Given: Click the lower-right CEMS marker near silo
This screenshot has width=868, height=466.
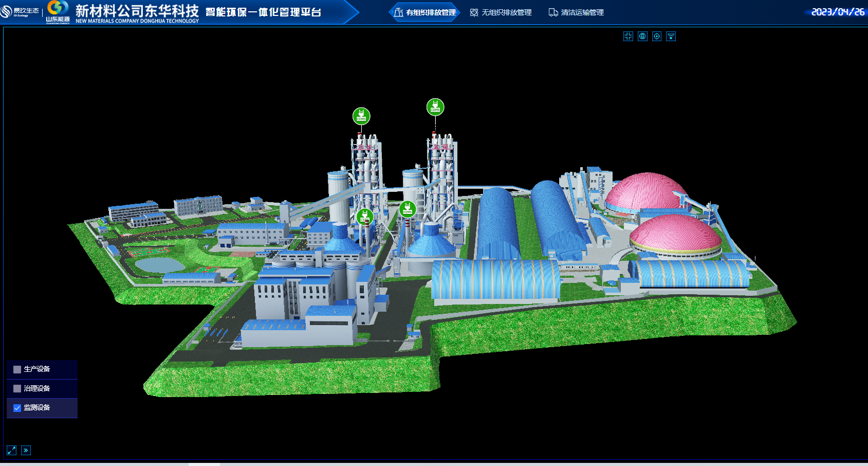Looking at the screenshot, I should [x=408, y=209].
